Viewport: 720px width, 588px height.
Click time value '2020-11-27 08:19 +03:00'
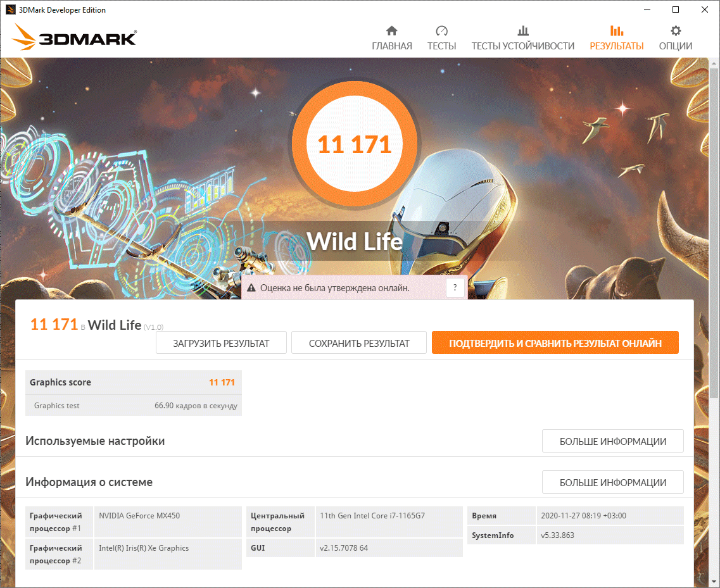[584, 515]
